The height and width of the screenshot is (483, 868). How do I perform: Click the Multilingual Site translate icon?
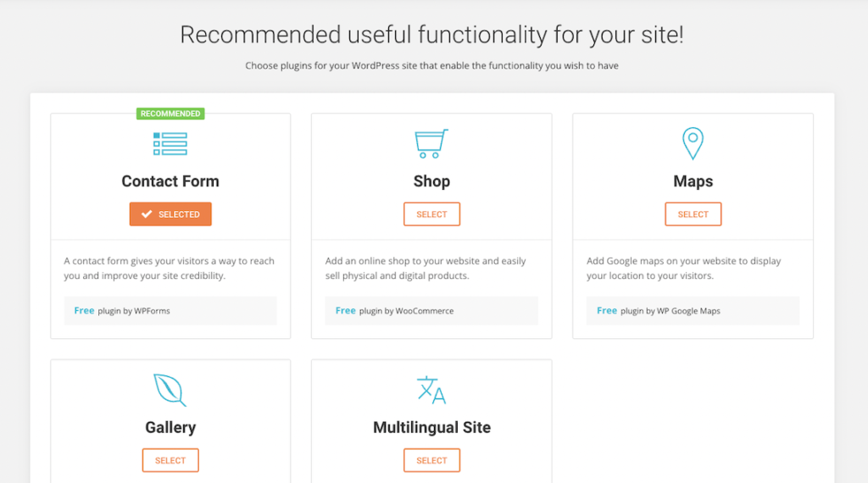coord(431,390)
